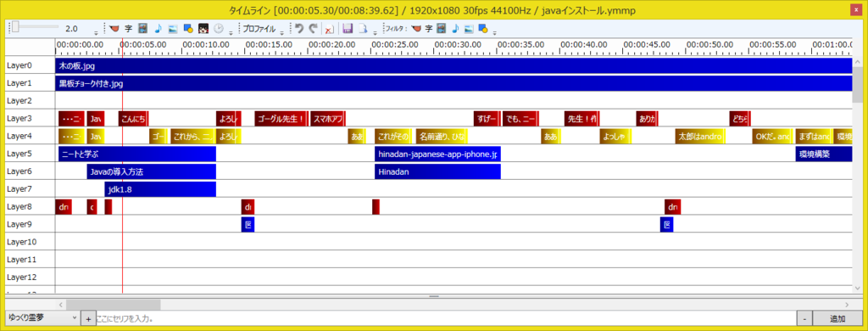The image size is (868, 331).
Task: Click the 追加 button
Action: (837, 319)
